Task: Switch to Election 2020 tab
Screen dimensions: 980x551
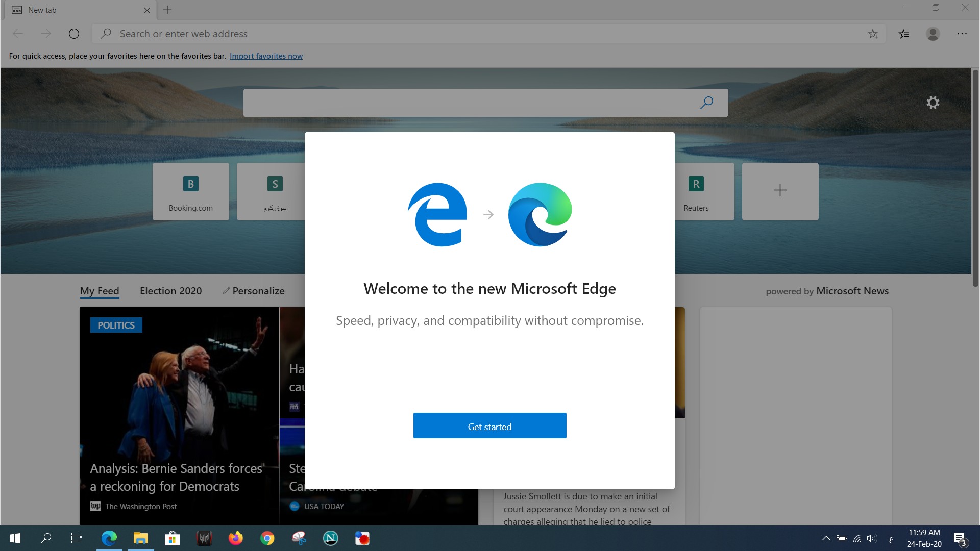Action: click(171, 291)
